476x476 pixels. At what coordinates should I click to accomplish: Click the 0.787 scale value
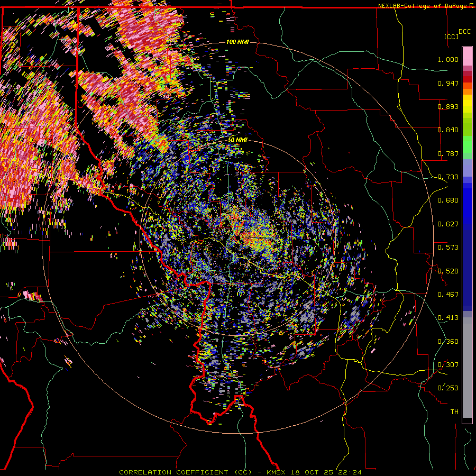[448, 153]
